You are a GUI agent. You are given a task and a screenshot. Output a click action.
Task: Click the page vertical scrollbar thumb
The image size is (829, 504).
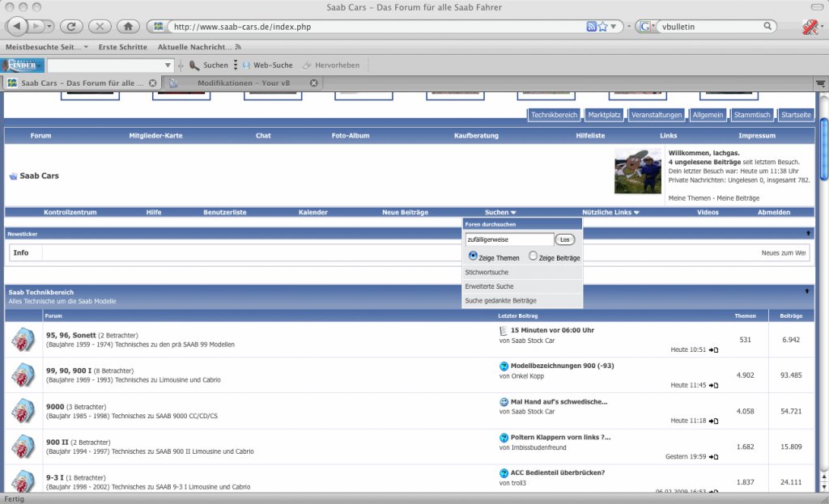[823, 149]
